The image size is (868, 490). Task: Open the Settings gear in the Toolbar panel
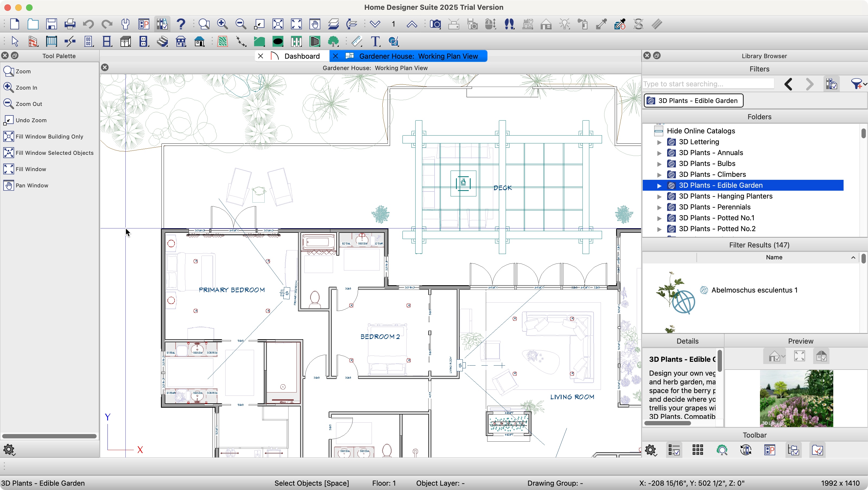click(x=651, y=450)
